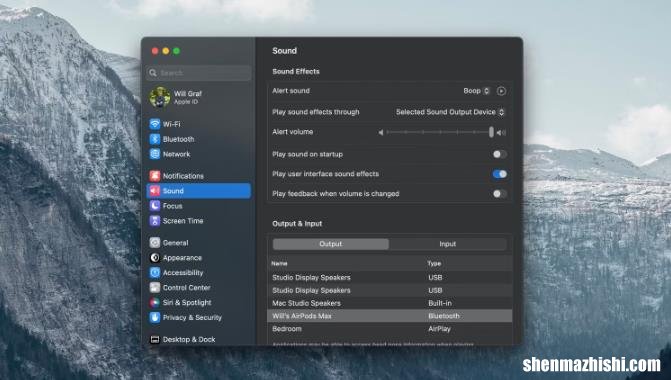
Task: Open Wi-Fi settings label
Action: coord(172,124)
